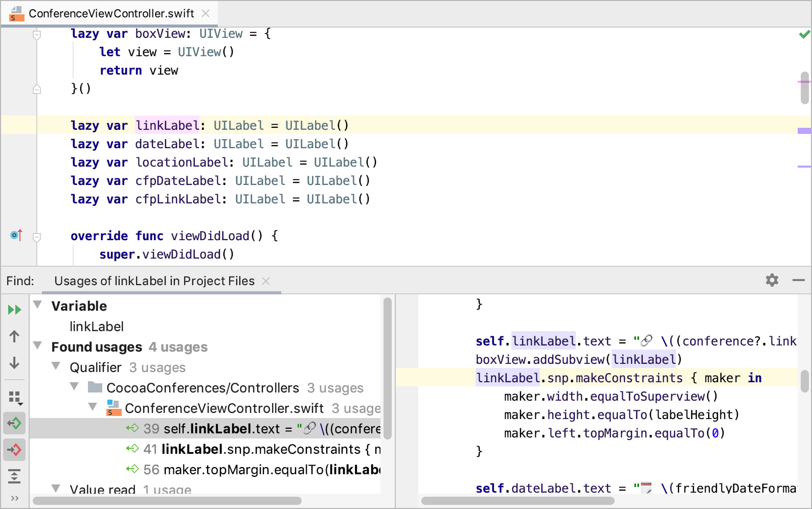Screen dimensions: 812x509
Task: Click the green inspection checkmark indicator
Action: (x=804, y=34)
